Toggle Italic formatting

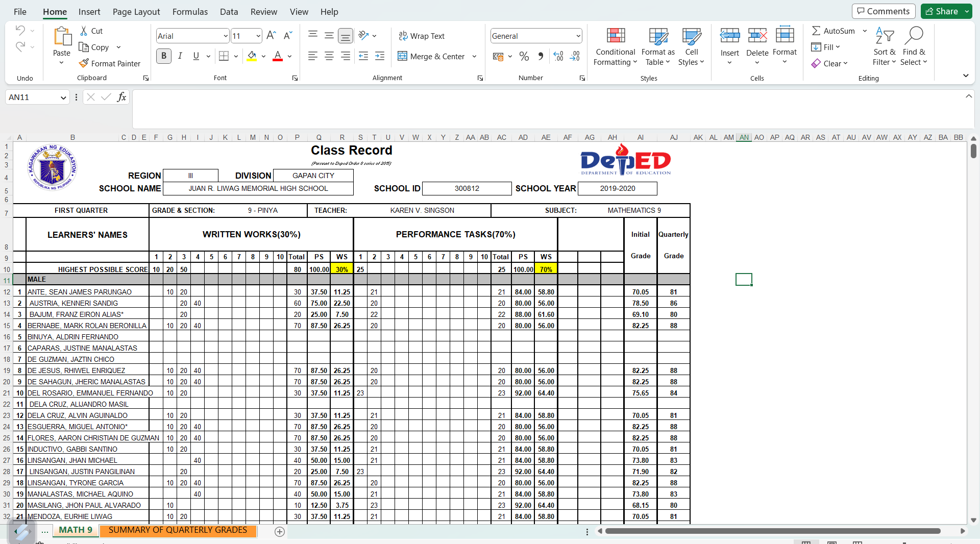pos(180,56)
